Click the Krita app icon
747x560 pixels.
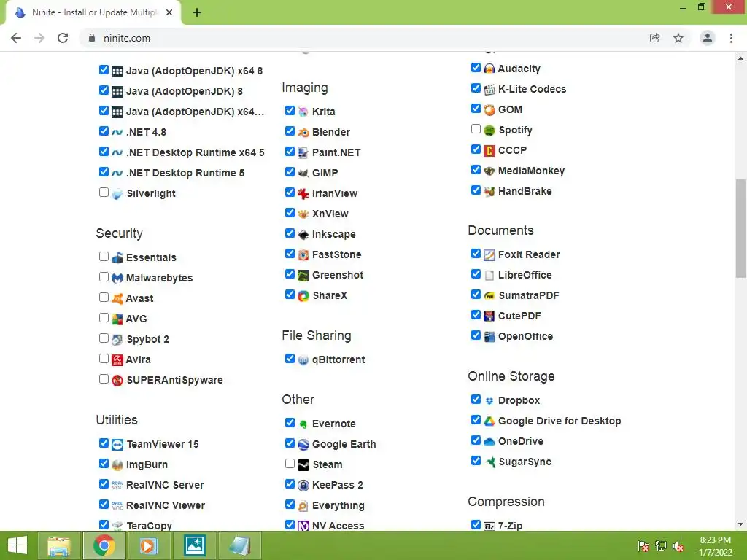[303, 112]
